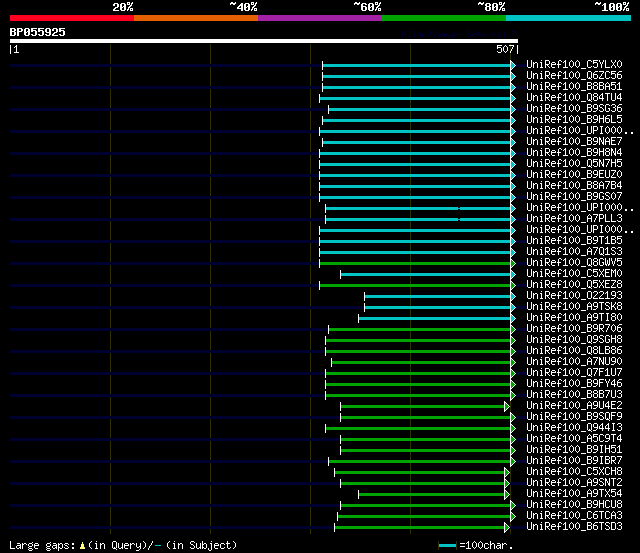Select the UniRef100_Q7F1U7 hit label
The height and width of the screenshot is (553, 640).
574,373
